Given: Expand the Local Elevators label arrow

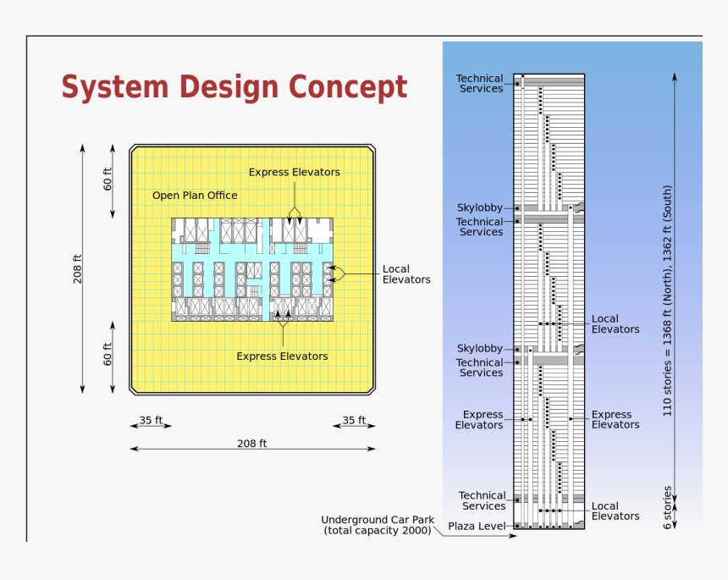Looking at the screenshot, I should [343, 273].
